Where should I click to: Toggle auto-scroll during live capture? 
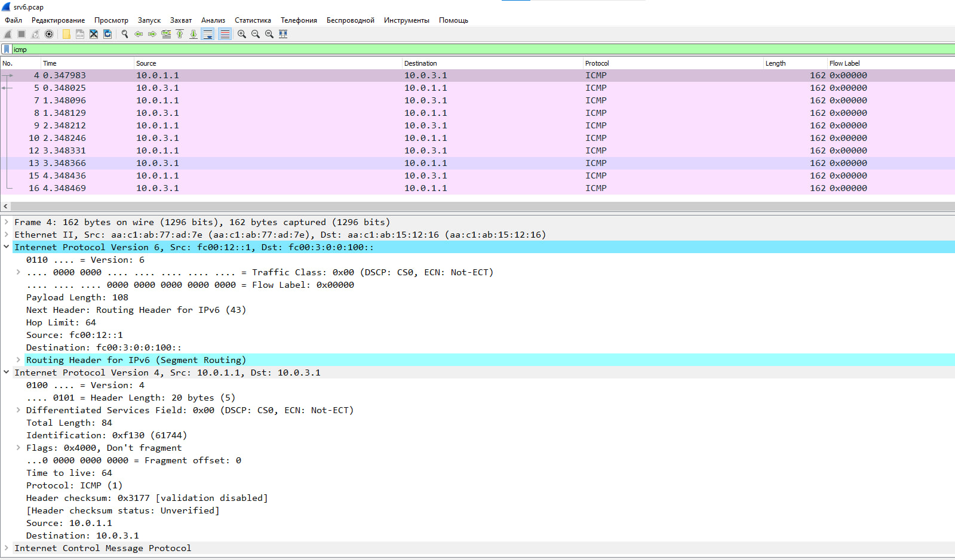pos(208,34)
